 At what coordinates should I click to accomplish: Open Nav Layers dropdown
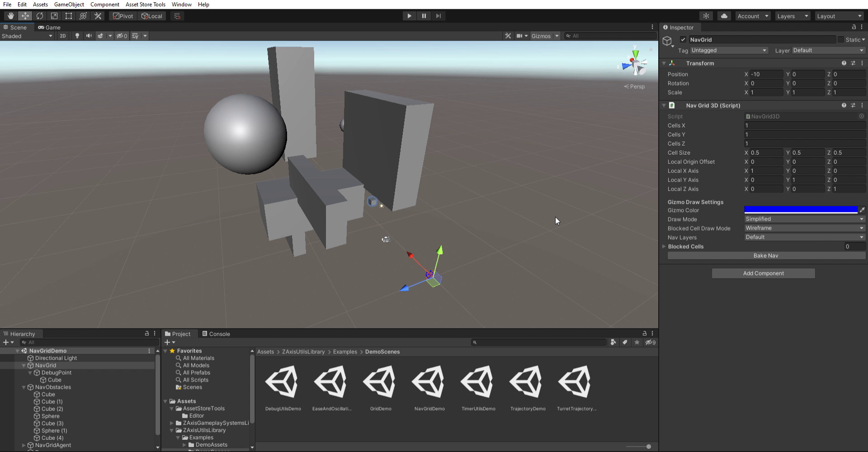tap(805, 237)
